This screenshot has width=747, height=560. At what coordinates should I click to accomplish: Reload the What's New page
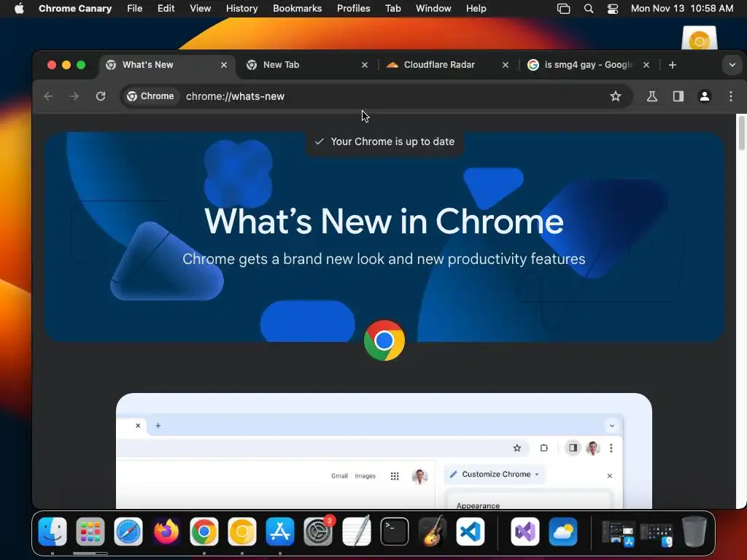tap(101, 96)
